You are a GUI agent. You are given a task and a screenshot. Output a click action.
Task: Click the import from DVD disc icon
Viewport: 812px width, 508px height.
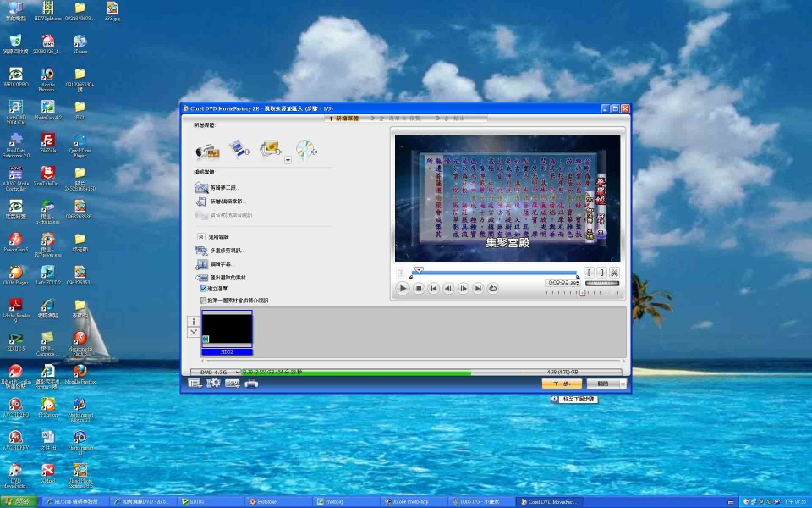tap(305, 150)
